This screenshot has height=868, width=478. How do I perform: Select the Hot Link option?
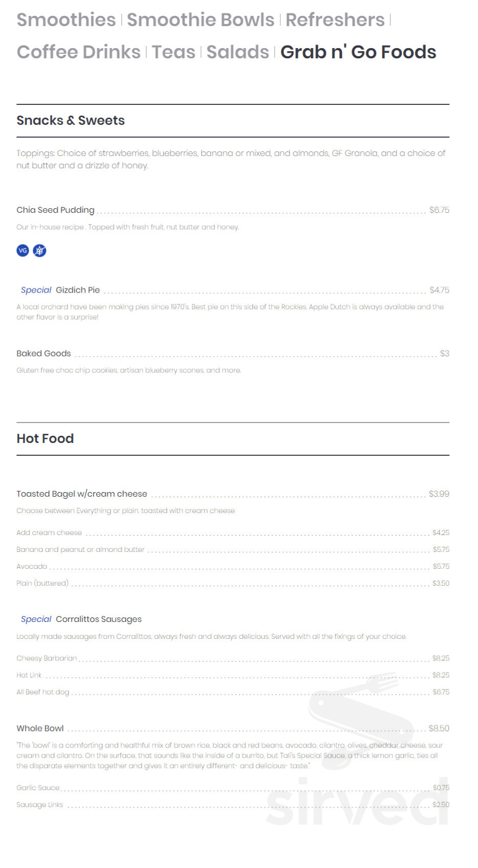tap(29, 675)
